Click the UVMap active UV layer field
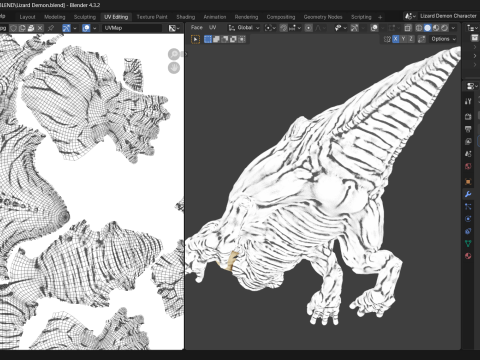Screen dimensions: 480x360 [132, 28]
